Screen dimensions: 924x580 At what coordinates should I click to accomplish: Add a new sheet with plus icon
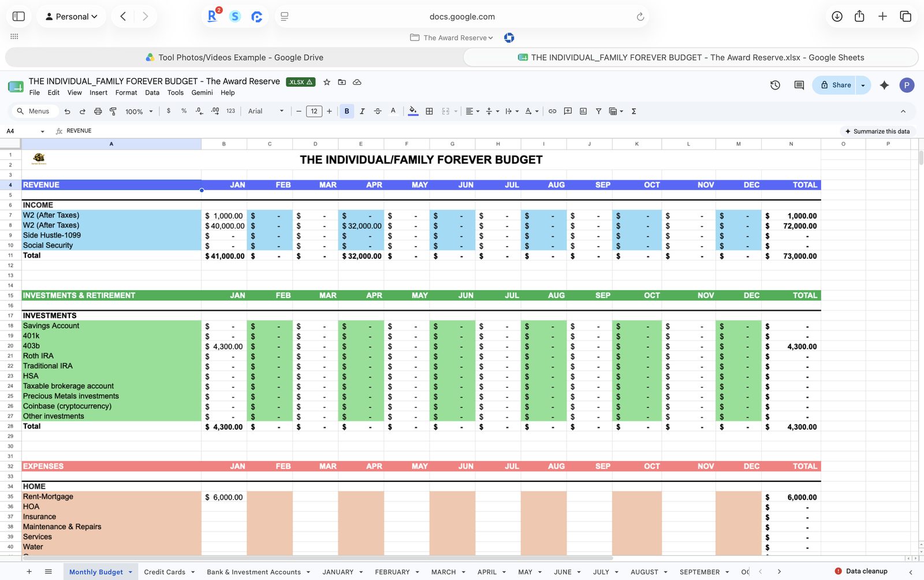click(29, 572)
